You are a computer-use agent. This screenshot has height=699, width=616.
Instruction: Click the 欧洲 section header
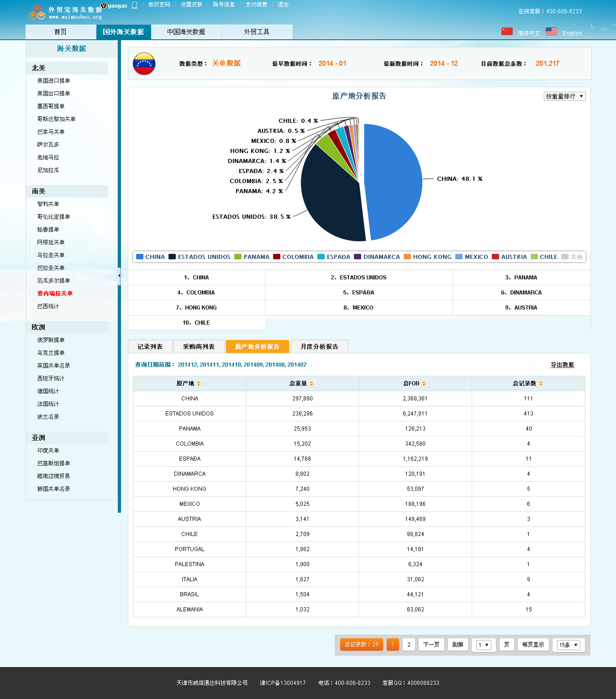pos(67,327)
